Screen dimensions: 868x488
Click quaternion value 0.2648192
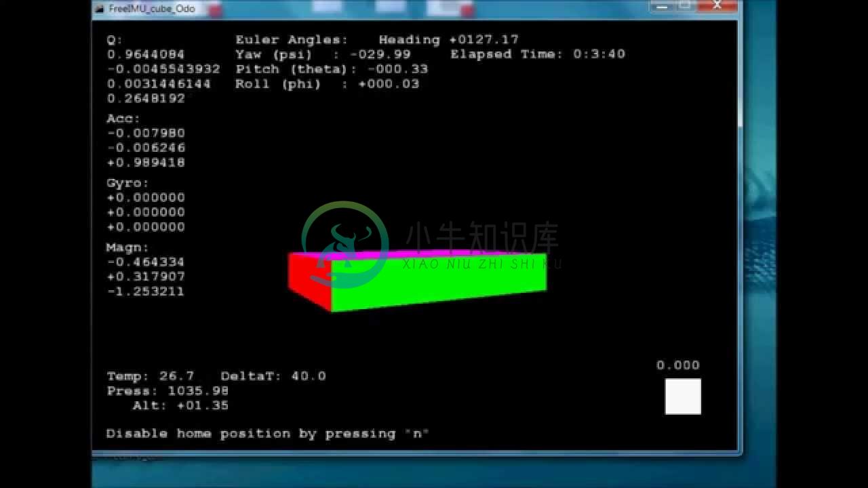(x=146, y=99)
